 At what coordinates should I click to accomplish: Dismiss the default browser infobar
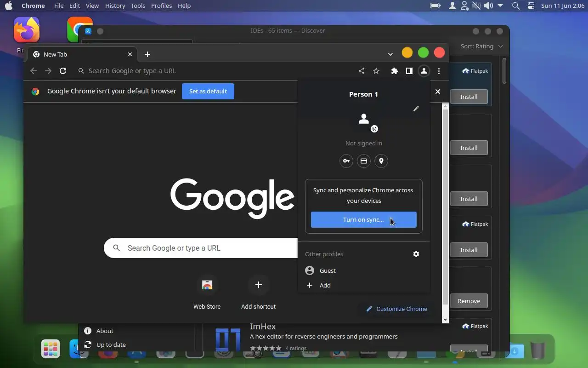[x=438, y=92]
